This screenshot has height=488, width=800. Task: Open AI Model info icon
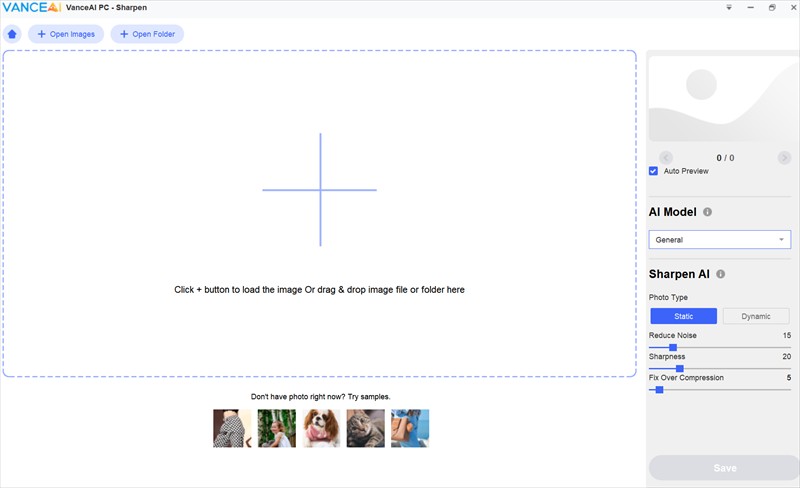click(x=707, y=212)
